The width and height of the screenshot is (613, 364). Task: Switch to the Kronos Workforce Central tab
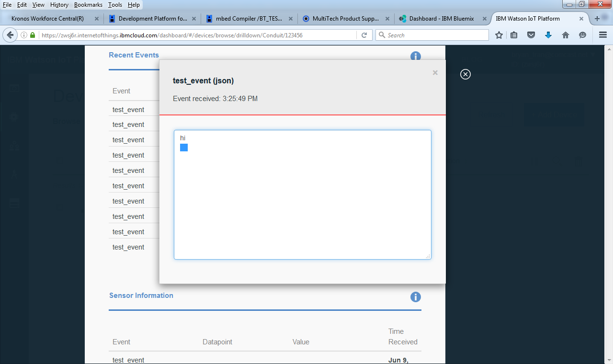(x=47, y=19)
